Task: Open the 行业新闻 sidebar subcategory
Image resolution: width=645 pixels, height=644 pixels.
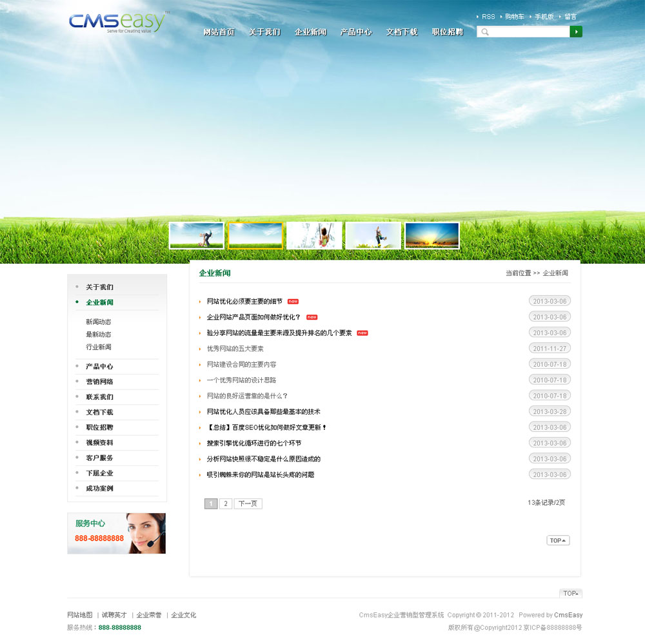Action: (99, 347)
